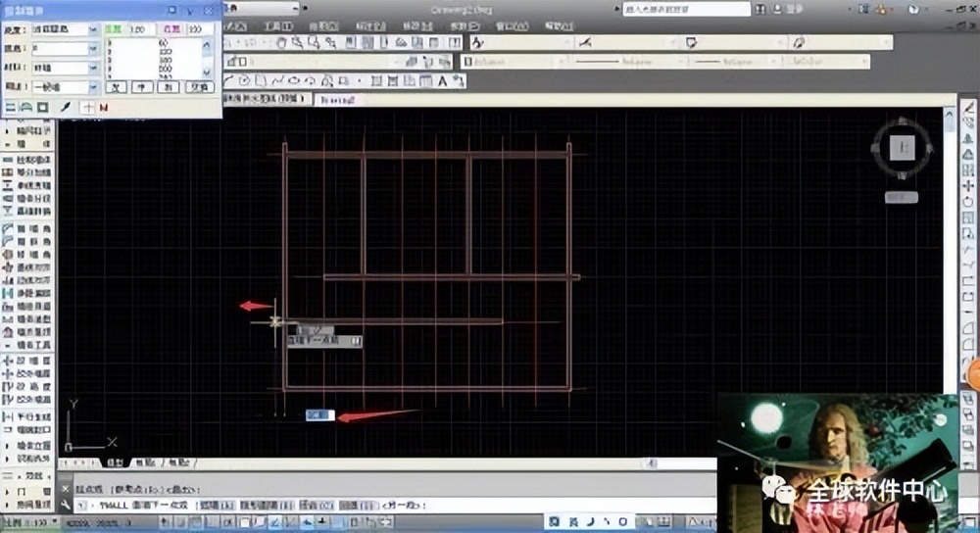
Task: Toggle the crosshair snap button in wall dialog
Action: click(88, 106)
